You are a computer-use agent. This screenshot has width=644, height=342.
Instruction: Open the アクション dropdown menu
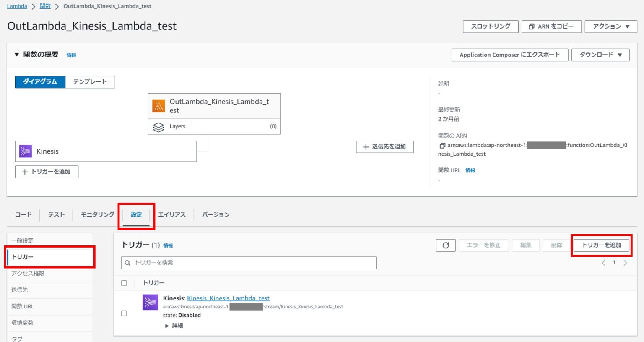click(x=611, y=26)
